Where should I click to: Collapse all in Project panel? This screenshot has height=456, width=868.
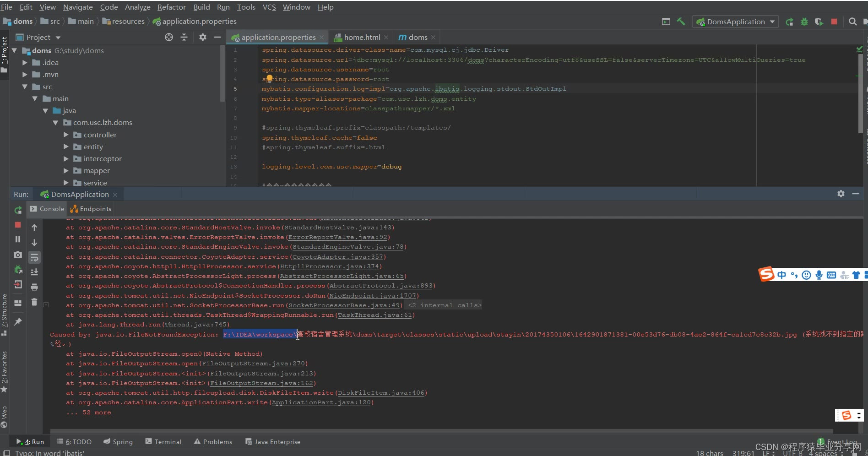[x=184, y=38]
